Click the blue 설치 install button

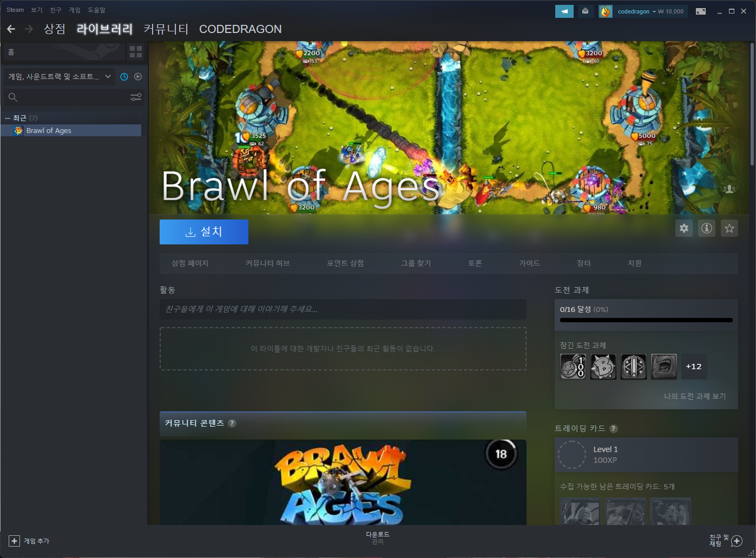click(x=204, y=232)
